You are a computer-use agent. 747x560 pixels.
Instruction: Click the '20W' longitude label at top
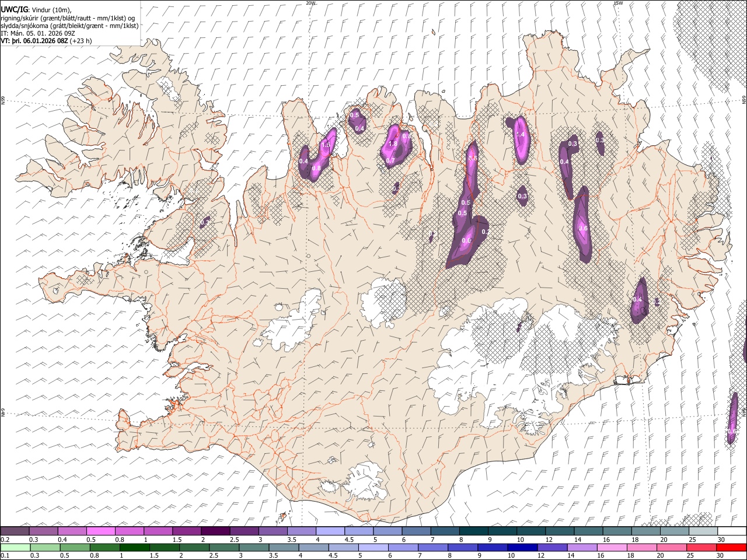[x=310, y=3]
